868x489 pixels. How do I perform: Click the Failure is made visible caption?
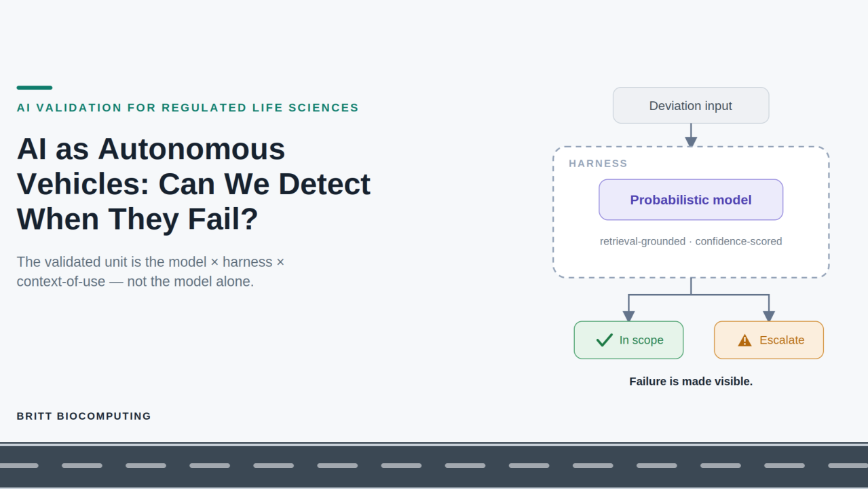coord(691,382)
